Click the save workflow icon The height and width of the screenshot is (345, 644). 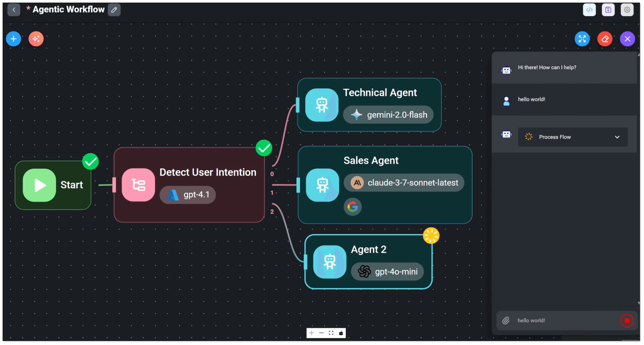pos(608,10)
